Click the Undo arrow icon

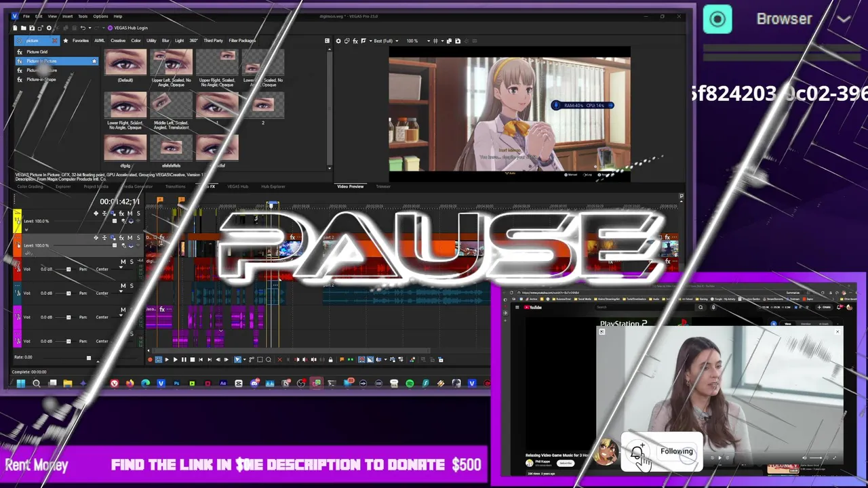[83, 28]
